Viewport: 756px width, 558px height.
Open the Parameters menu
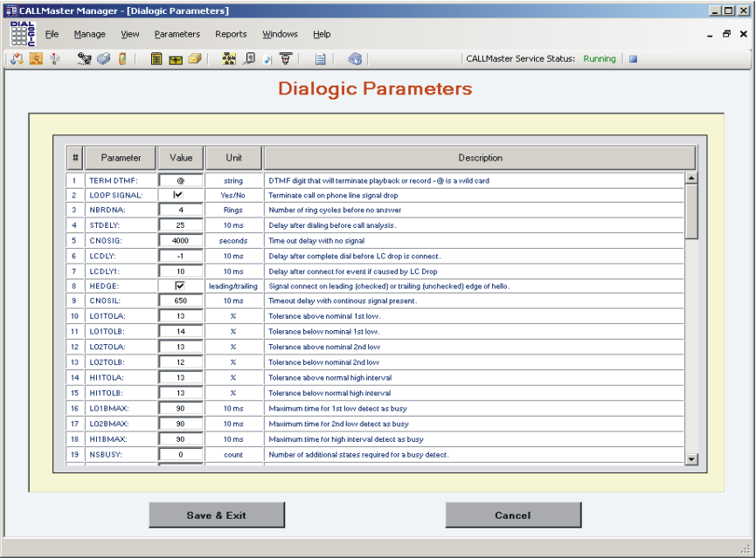click(x=177, y=34)
